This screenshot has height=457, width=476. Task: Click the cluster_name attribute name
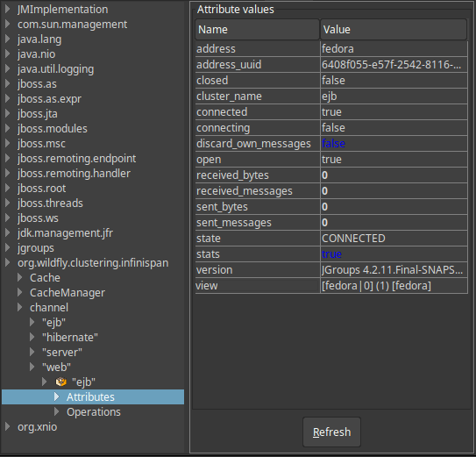[229, 96]
